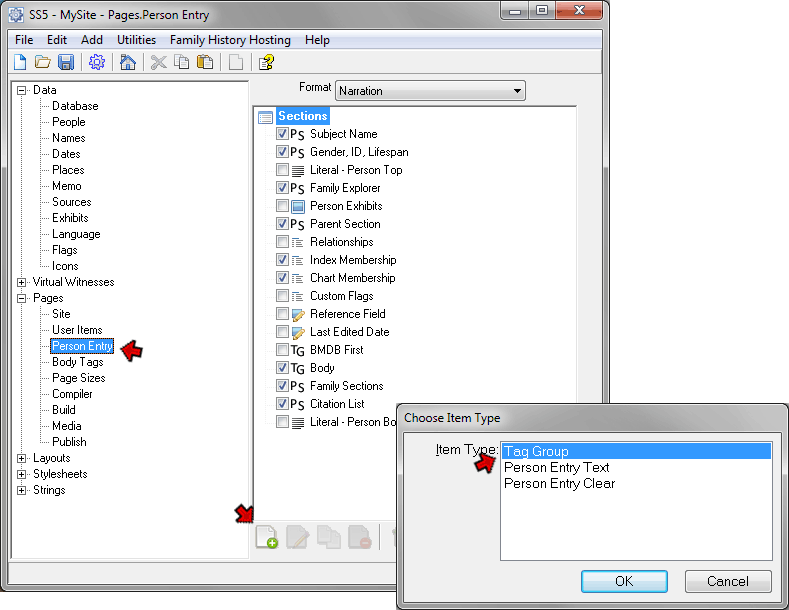Expand the Stylesheets tree node
The width and height of the screenshot is (789, 610).
22,474
